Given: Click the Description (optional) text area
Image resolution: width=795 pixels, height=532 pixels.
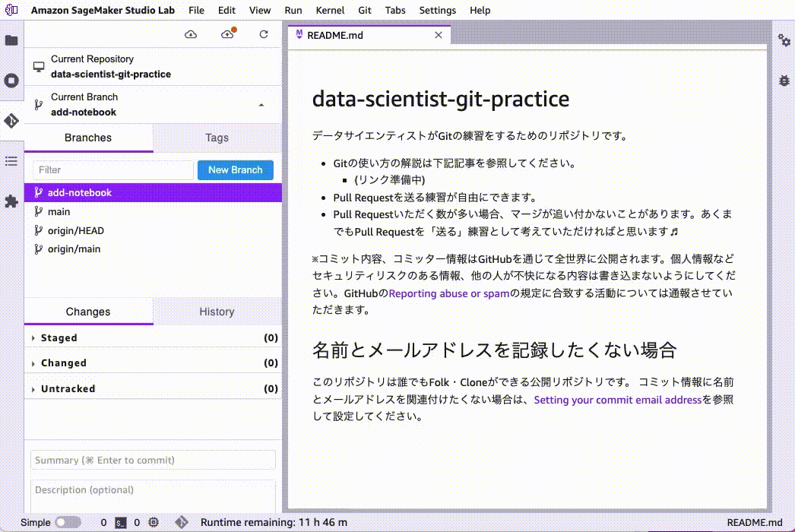Looking at the screenshot, I should (153, 496).
